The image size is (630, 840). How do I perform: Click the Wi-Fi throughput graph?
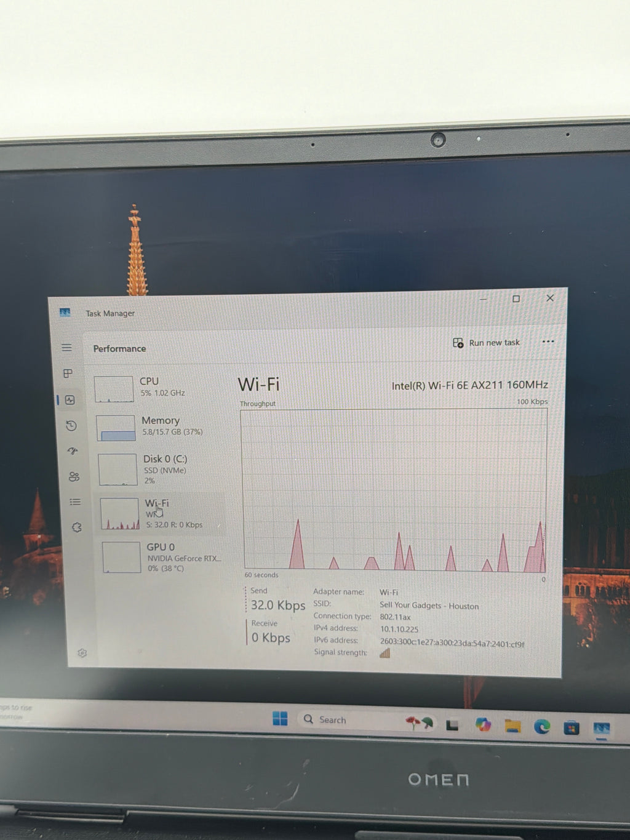click(x=394, y=489)
